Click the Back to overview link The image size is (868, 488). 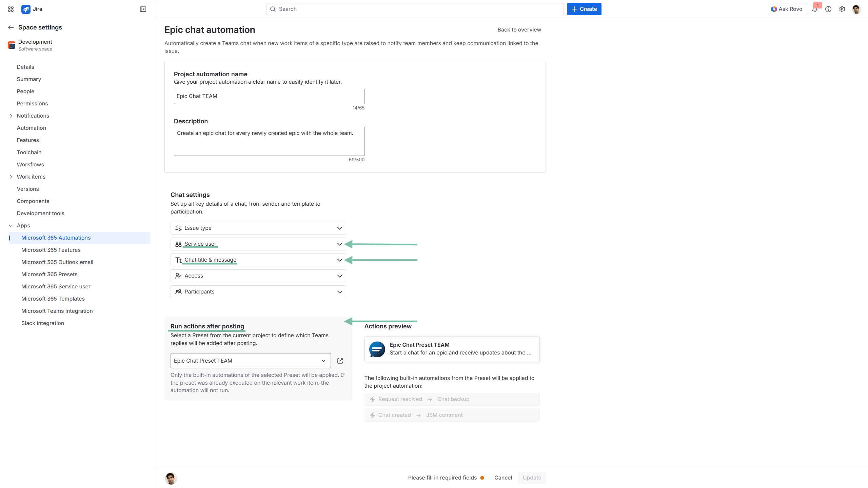pos(519,30)
